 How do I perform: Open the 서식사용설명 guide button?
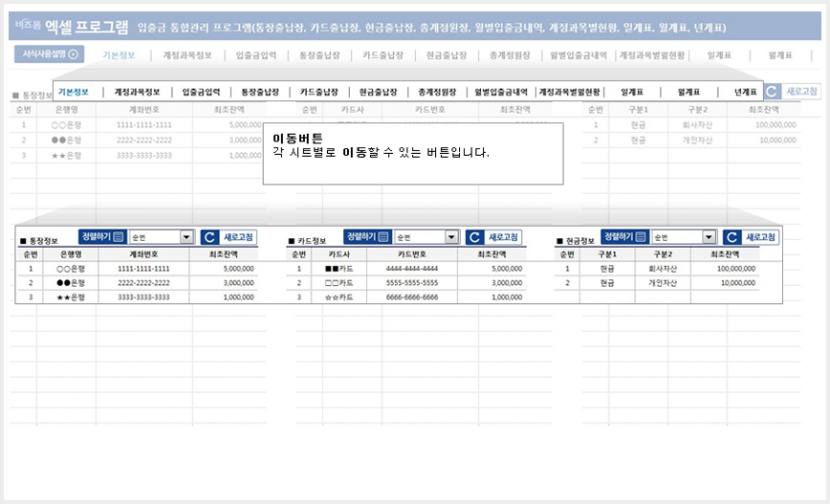(49, 54)
